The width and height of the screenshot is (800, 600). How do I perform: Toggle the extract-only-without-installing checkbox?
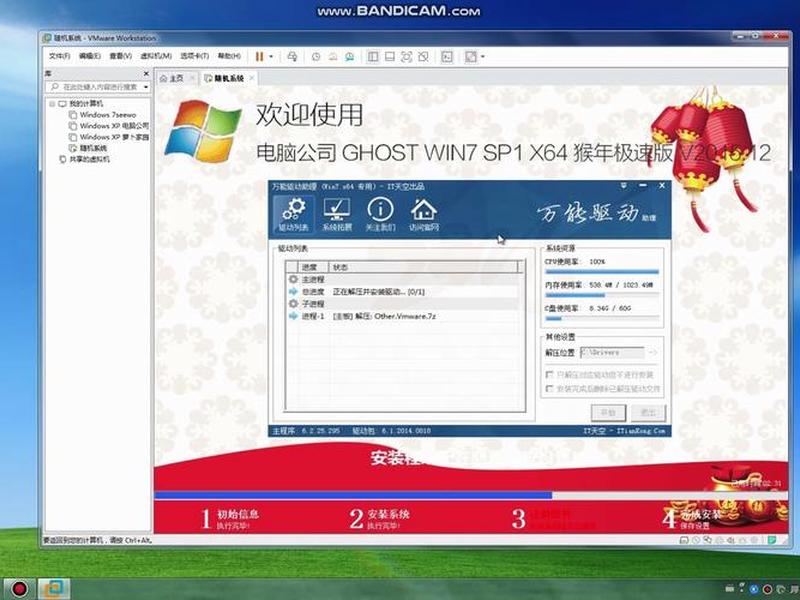pos(549,374)
